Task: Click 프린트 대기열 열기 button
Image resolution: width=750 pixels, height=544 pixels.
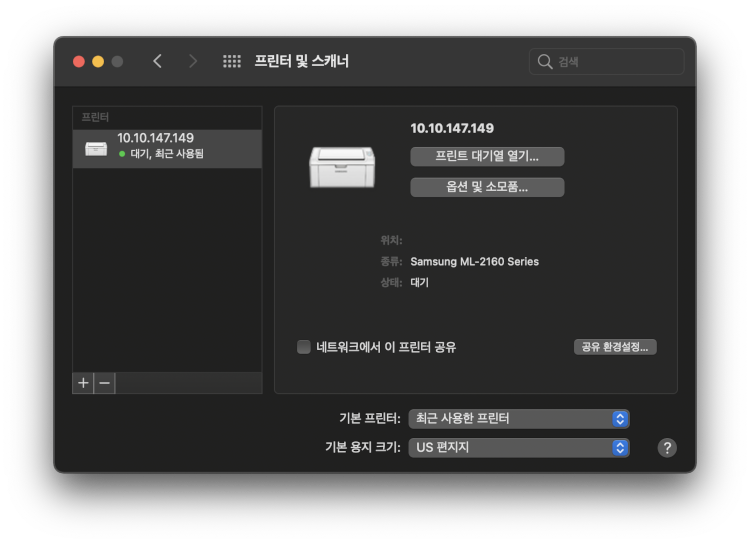Action: 487,156
